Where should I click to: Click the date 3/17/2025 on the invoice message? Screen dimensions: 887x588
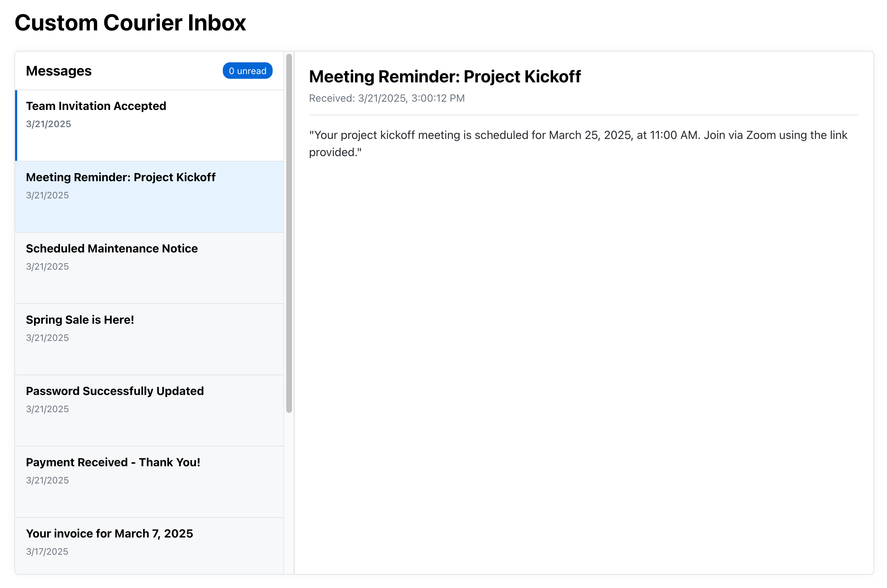pyautogui.click(x=47, y=551)
